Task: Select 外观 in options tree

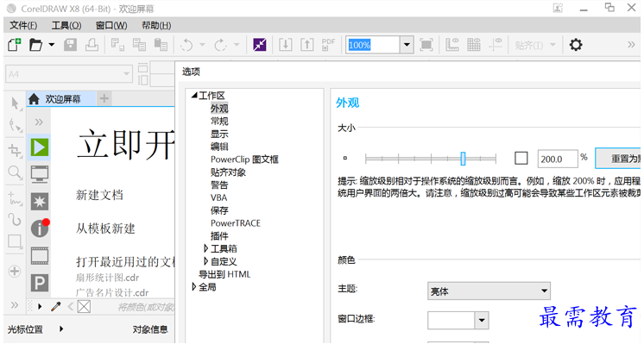Action: point(219,109)
